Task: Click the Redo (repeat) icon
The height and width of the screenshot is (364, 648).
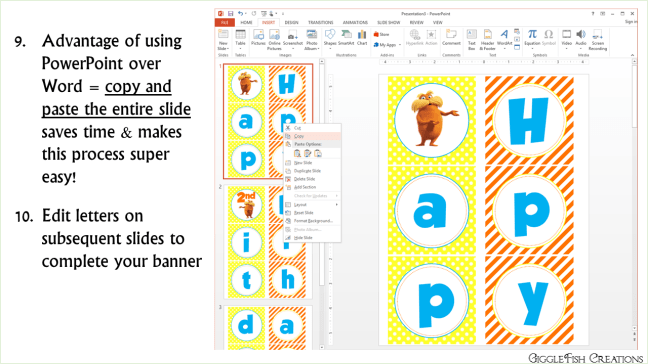Action: pyautogui.click(x=254, y=14)
